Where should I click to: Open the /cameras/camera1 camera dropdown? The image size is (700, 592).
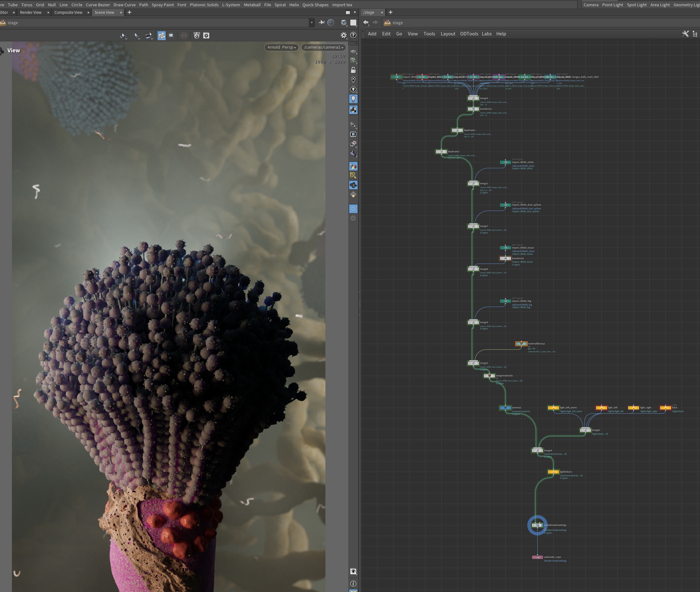[x=324, y=47]
